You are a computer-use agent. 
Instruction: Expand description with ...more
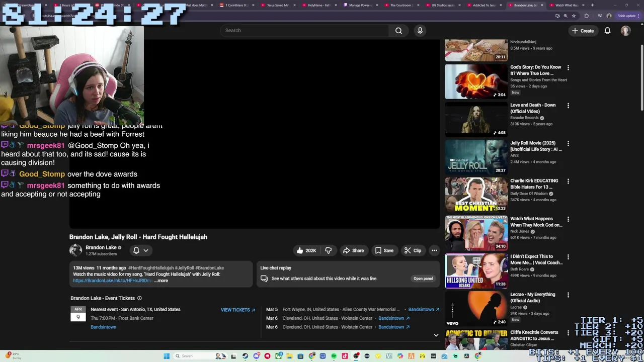(161, 281)
